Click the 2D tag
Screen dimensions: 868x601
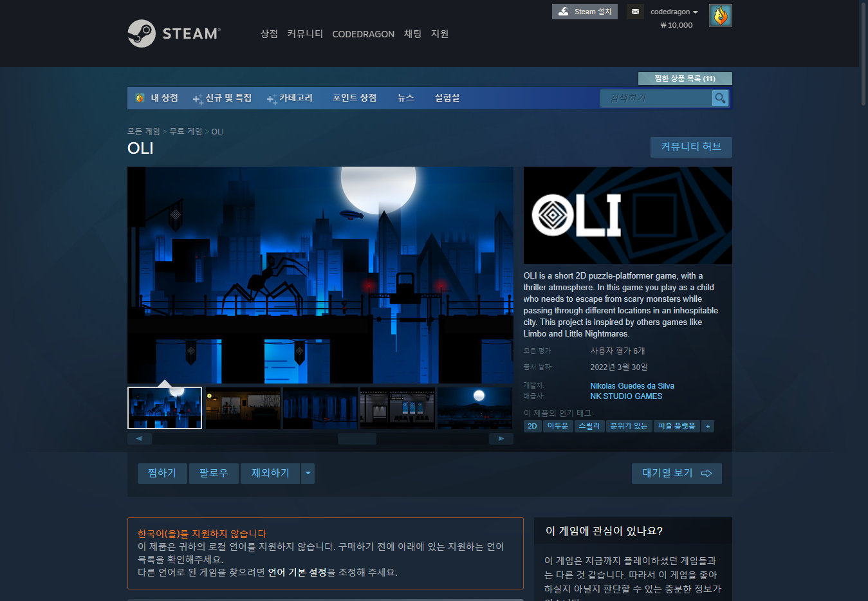coord(532,426)
